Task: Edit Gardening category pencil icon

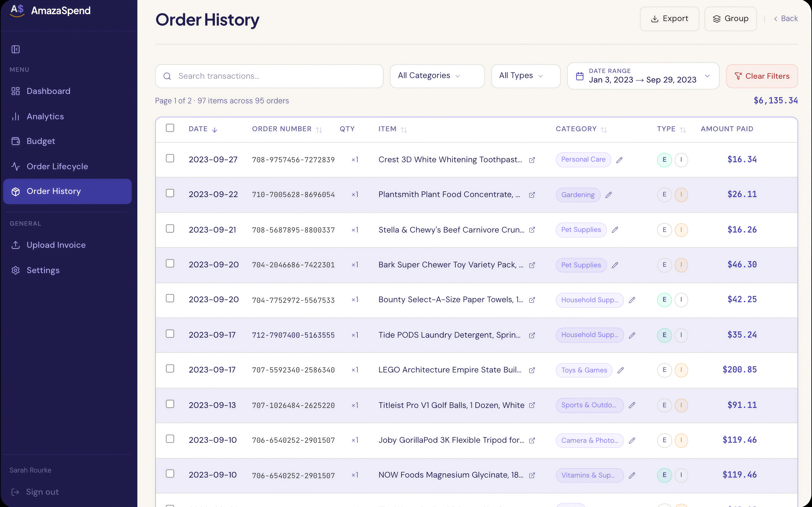Action: (609, 195)
